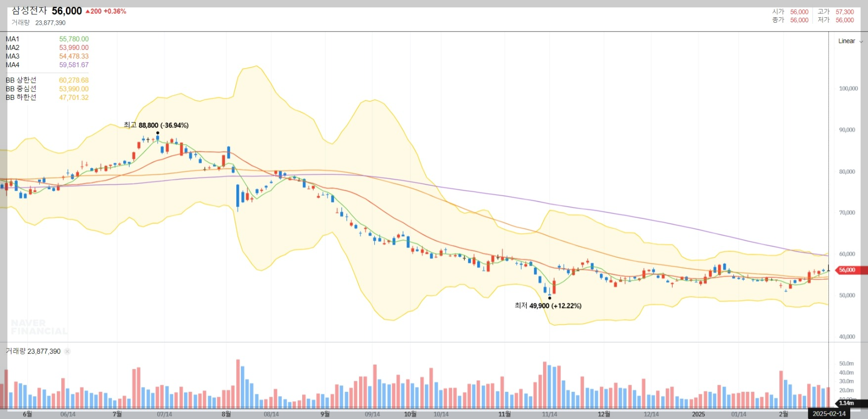Click the 1.14m volume axis tag
868x419 pixels.
pos(852,403)
